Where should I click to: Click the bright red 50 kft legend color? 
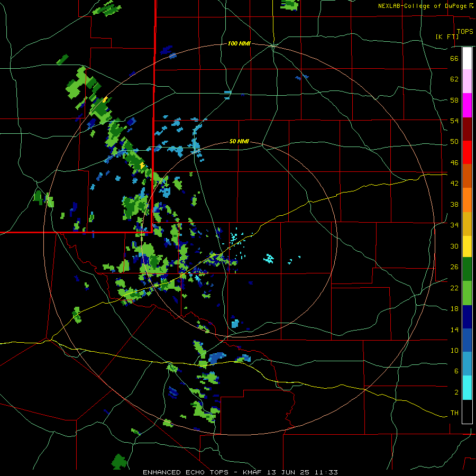coord(467,152)
